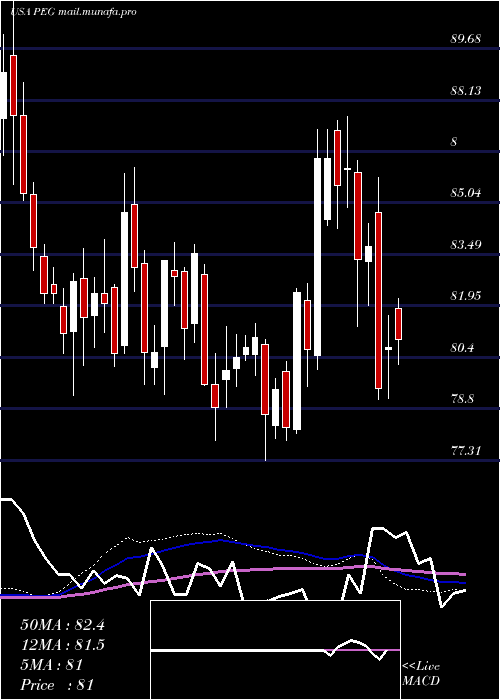The image size is (500, 700).
Task: Click the 78.8 price level label
Action: [x=462, y=399]
